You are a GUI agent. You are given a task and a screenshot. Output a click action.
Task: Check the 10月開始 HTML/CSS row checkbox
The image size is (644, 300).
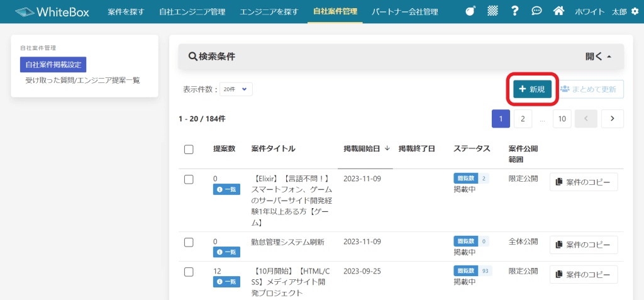coord(189,272)
